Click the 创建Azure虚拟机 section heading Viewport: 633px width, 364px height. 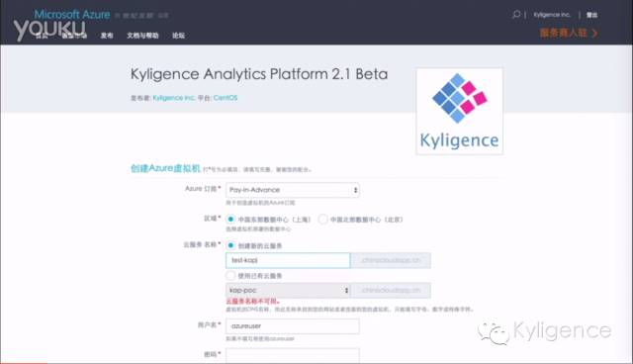165,168
